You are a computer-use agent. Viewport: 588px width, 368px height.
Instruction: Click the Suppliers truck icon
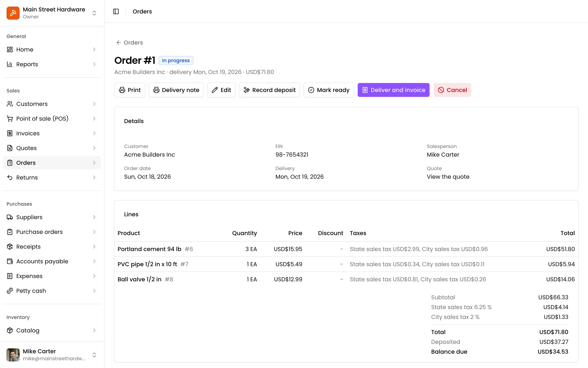click(x=10, y=217)
